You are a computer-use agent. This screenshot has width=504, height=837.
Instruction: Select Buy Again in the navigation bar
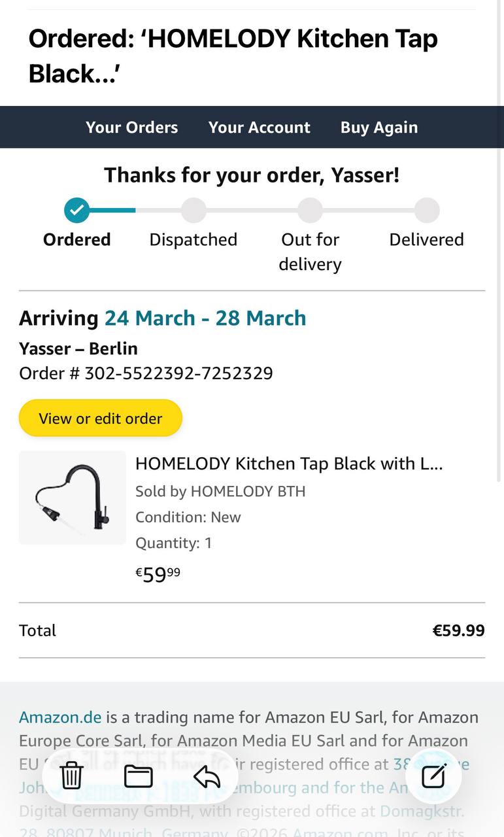pyautogui.click(x=379, y=128)
